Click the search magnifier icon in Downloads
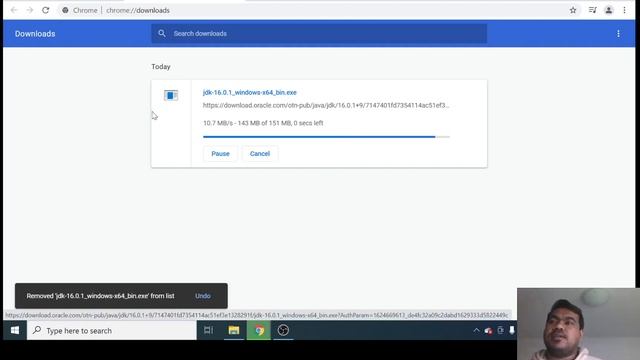Viewport: 640px width, 360px height. click(x=162, y=33)
